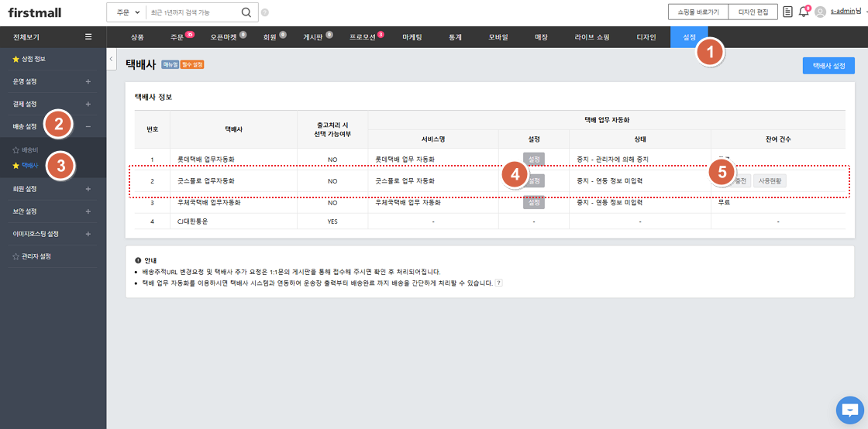Click into the order search input field
Image resolution: width=868 pixels, height=429 pixels.
tap(194, 12)
